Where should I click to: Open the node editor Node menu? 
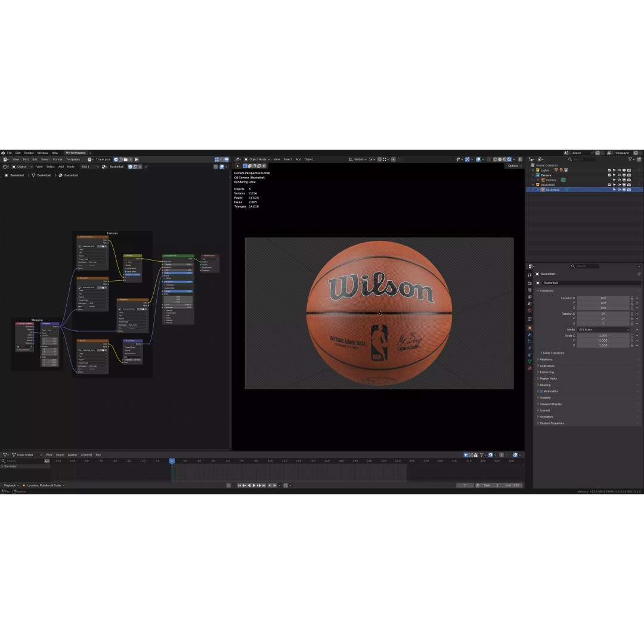tap(70, 167)
